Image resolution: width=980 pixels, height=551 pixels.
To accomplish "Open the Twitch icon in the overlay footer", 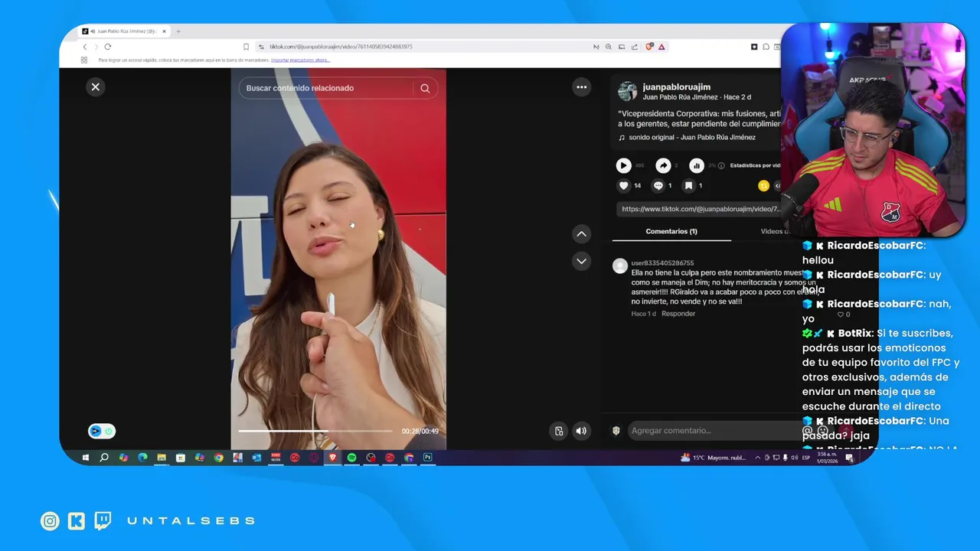I will click(103, 521).
